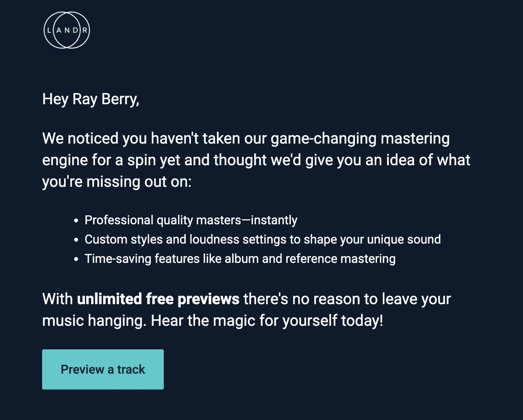Image resolution: width=523 pixels, height=420 pixels.
Task: Click the bullet dot before "Professional quality"
Action: [x=76, y=221]
